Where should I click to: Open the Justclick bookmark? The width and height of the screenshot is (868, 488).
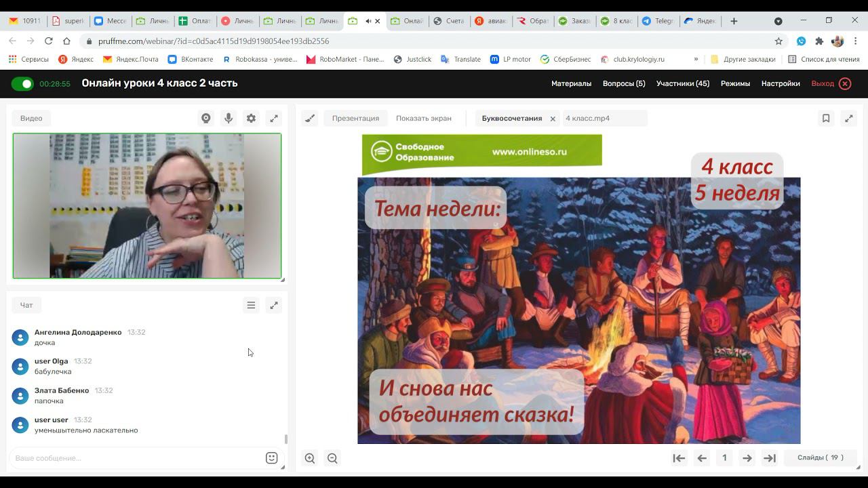pyautogui.click(x=412, y=60)
